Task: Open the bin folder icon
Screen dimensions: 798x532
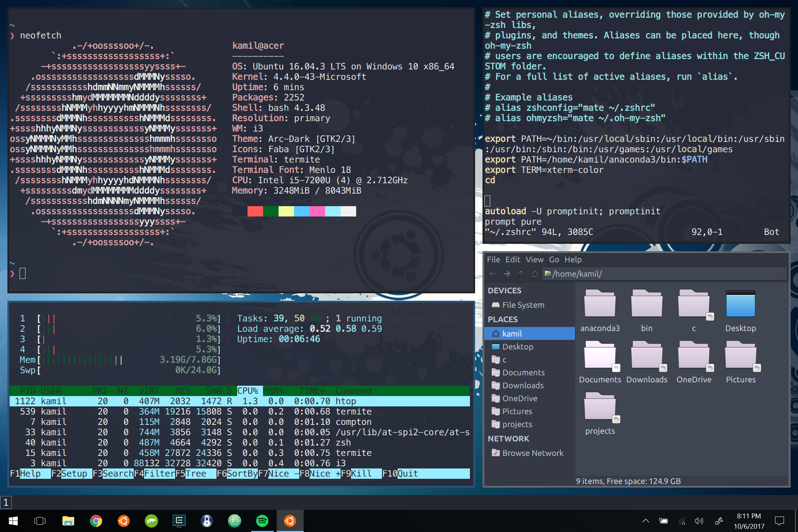Action: (647, 304)
